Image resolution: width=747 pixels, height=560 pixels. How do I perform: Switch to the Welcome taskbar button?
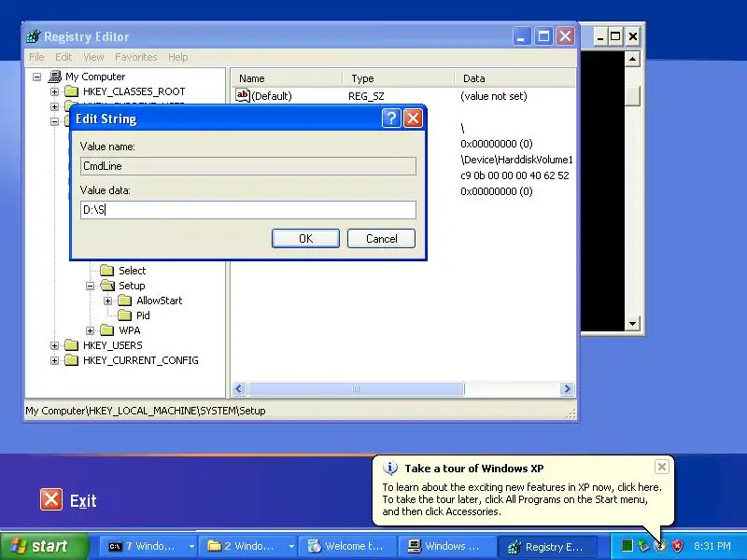click(x=347, y=546)
